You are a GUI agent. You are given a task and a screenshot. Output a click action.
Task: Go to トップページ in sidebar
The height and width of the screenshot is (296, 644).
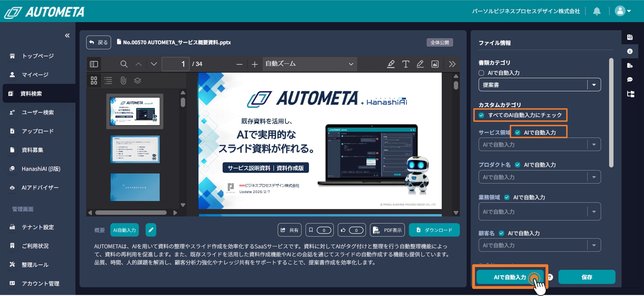click(x=38, y=56)
